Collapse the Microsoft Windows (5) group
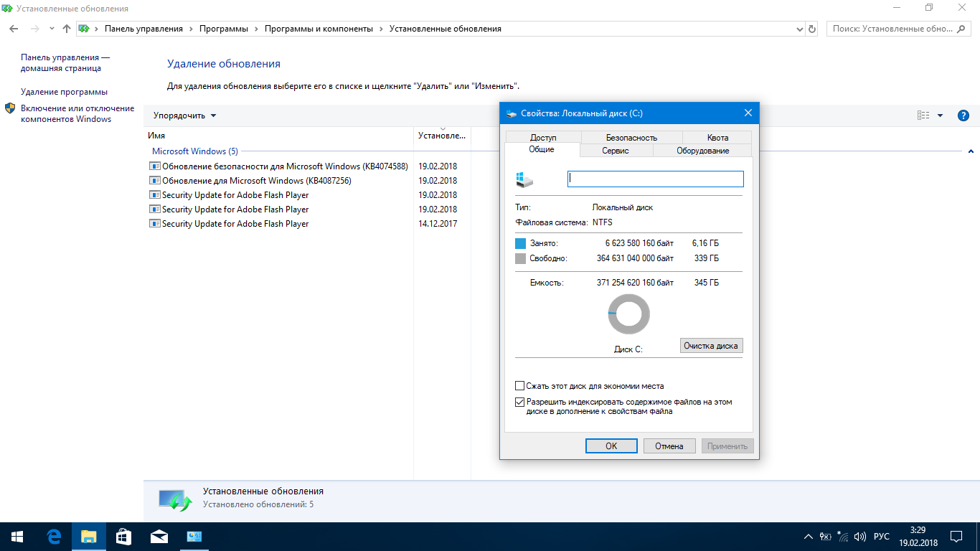Screen dimensions: 980x551 971,151
